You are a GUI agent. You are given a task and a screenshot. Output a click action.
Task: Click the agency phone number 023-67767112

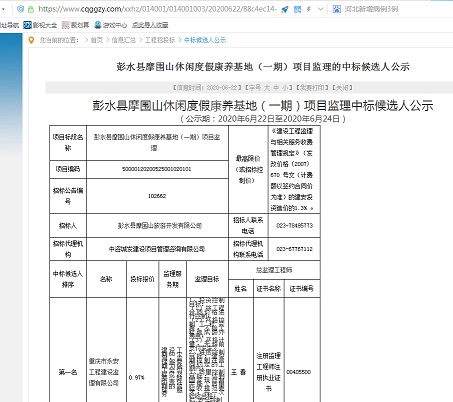[294, 249]
